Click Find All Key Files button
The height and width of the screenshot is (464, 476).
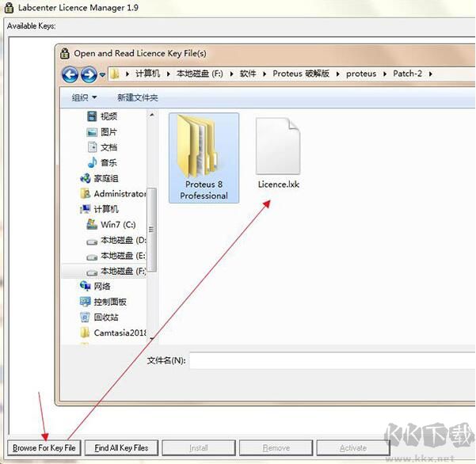tap(121, 448)
